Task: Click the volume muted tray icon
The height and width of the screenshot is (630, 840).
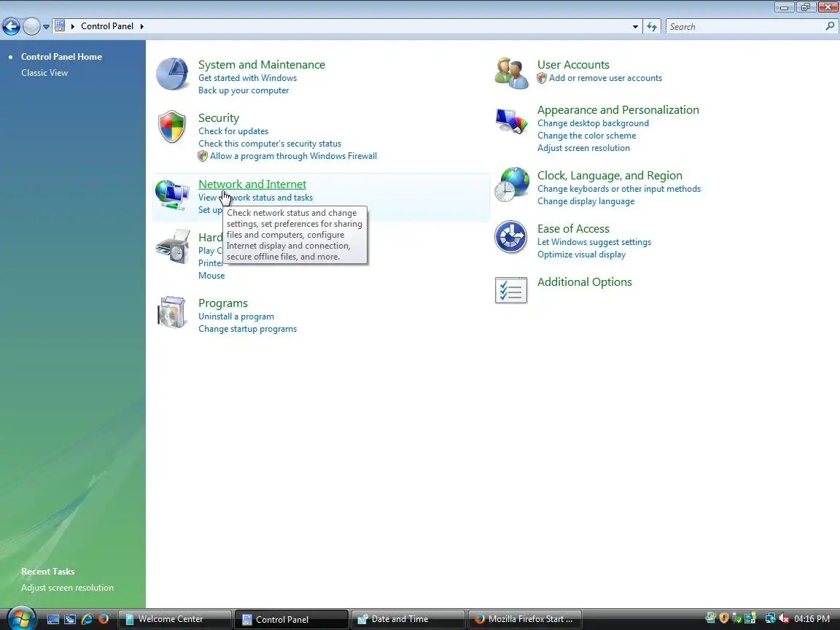Action: point(785,619)
